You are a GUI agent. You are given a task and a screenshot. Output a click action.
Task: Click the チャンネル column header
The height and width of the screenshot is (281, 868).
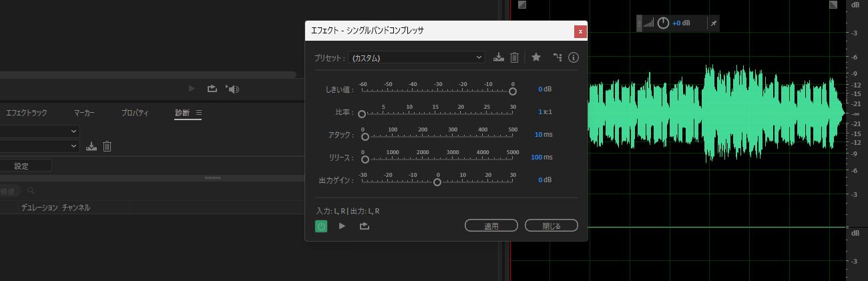coord(76,208)
